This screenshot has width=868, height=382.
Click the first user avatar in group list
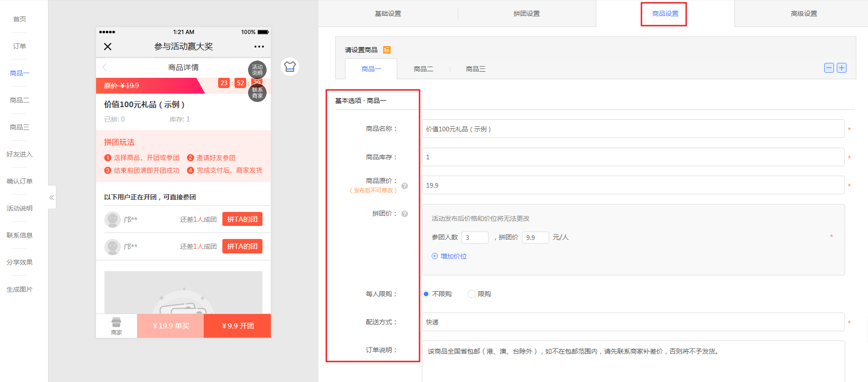click(x=112, y=219)
